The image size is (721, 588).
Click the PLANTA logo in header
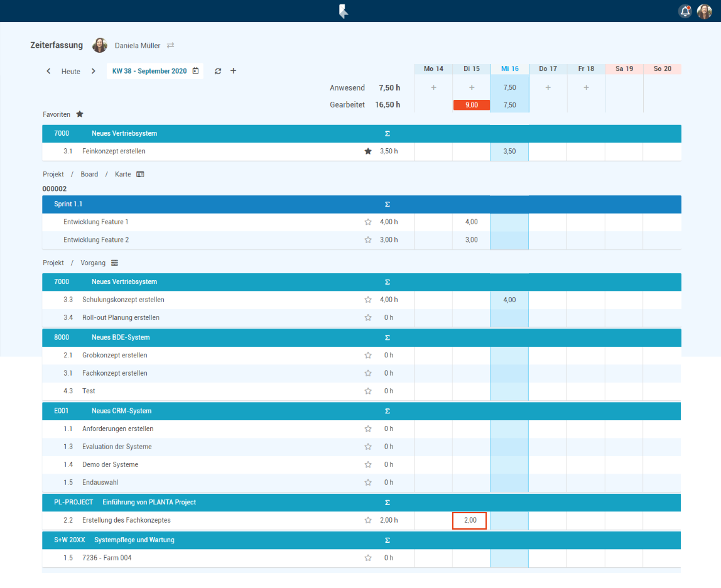344,11
